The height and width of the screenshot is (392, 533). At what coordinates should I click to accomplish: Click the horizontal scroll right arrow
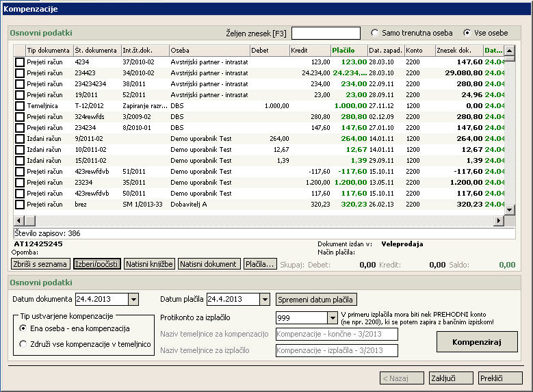click(x=498, y=221)
